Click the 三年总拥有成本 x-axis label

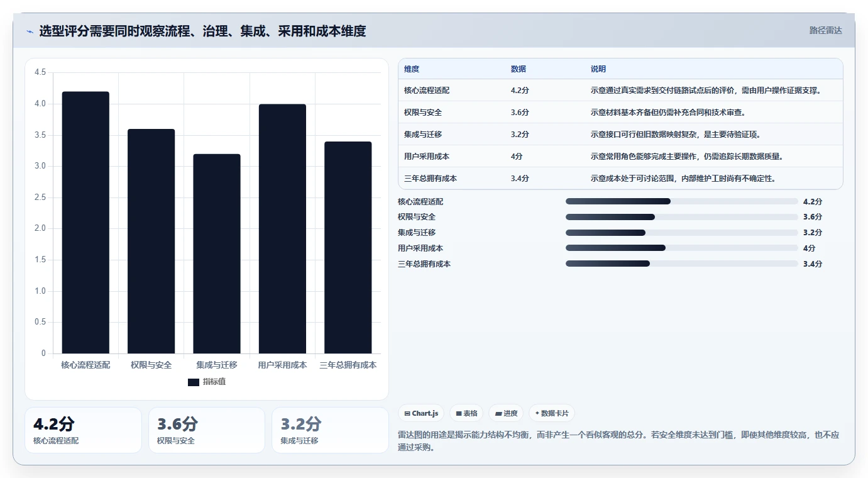click(x=348, y=365)
